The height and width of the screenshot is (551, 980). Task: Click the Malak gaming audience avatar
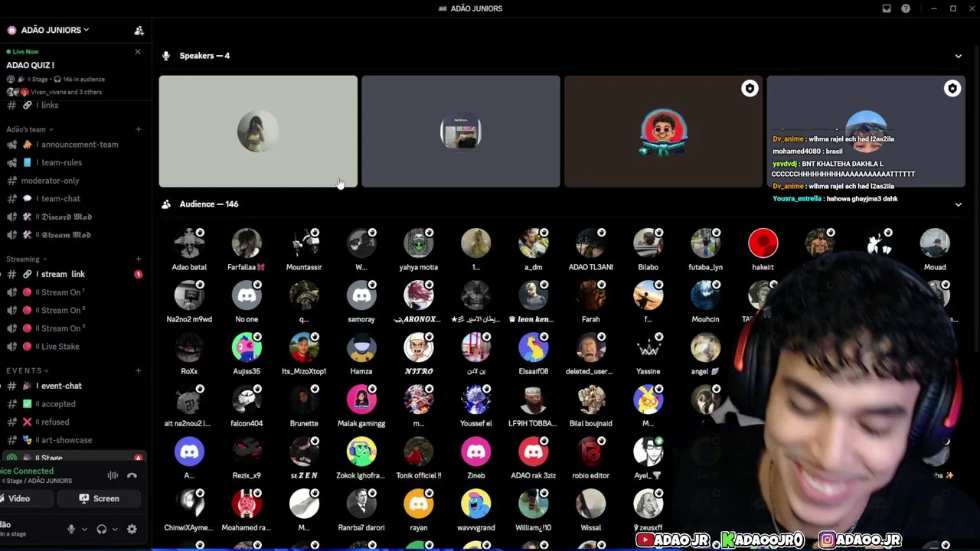pos(361,400)
